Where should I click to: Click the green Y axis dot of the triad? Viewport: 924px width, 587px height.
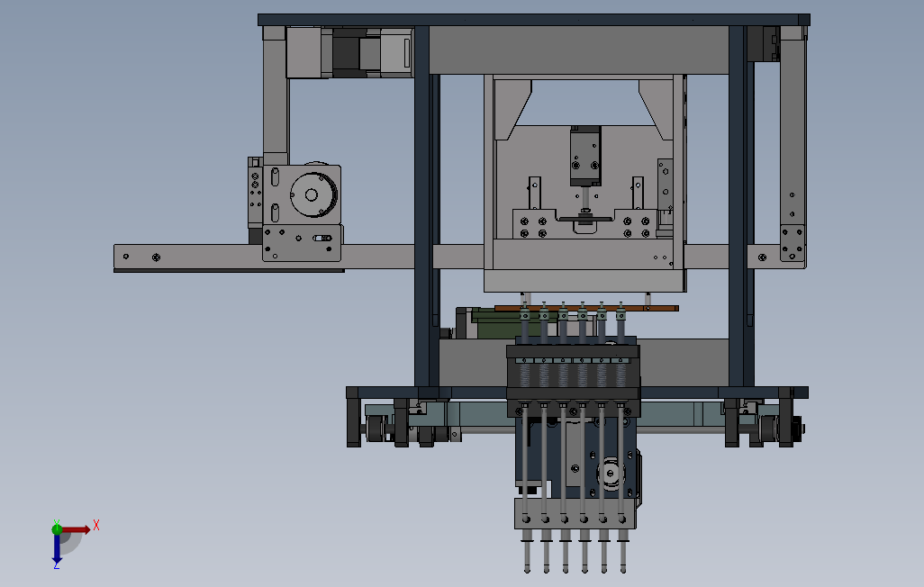(x=57, y=529)
